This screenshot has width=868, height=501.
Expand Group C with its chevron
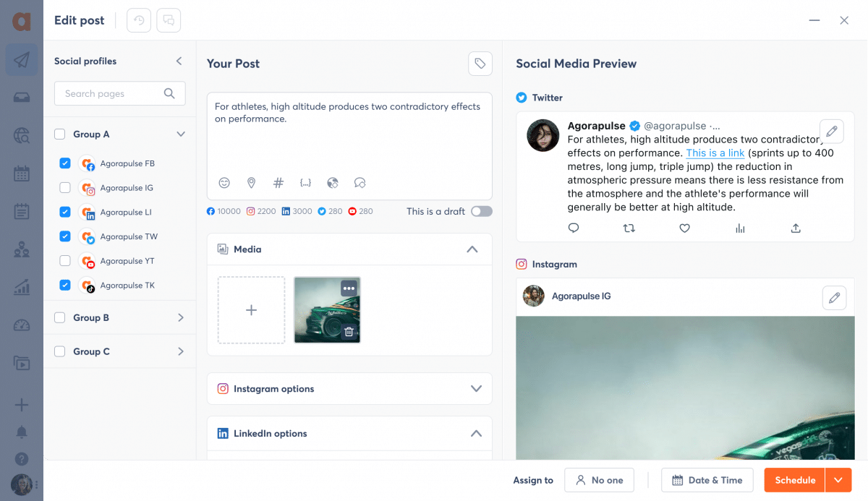tap(181, 351)
